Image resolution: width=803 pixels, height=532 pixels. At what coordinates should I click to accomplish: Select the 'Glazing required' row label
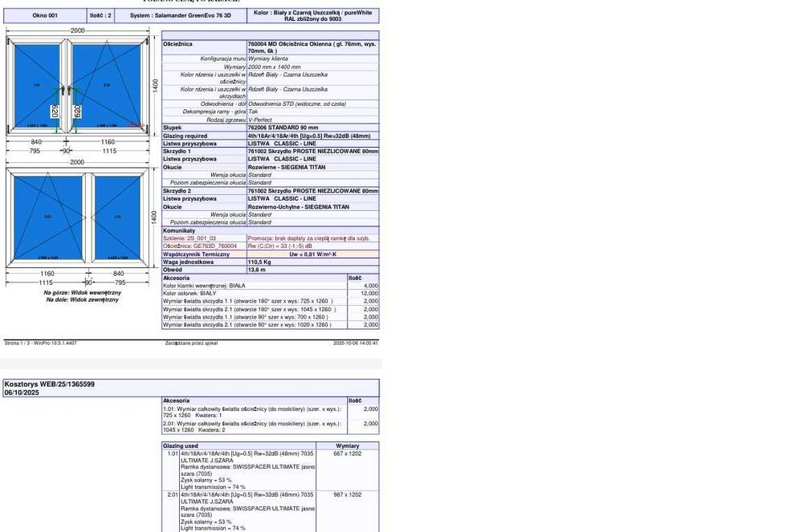click(x=185, y=136)
